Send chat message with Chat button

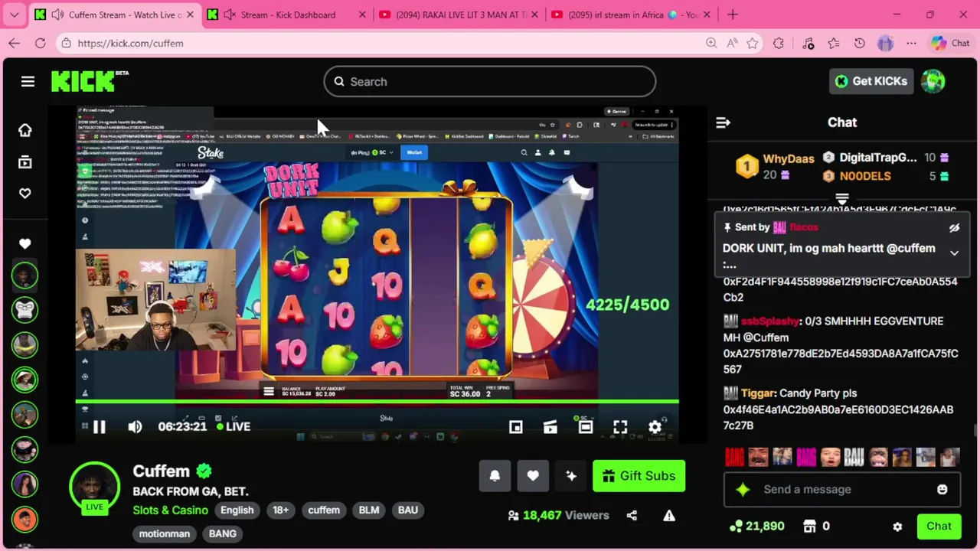(x=939, y=527)
